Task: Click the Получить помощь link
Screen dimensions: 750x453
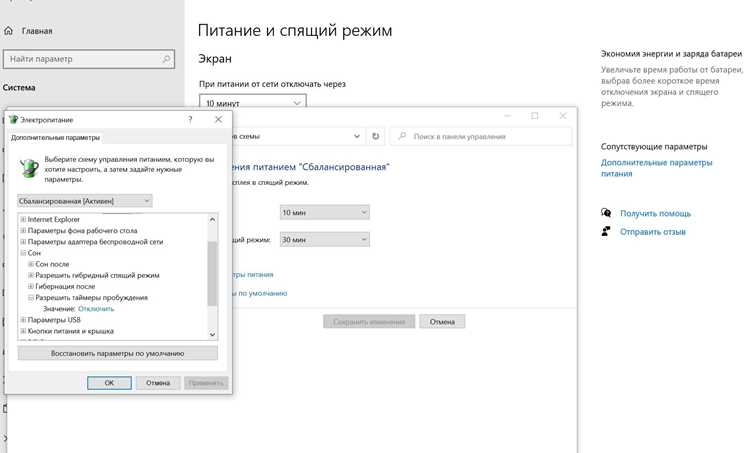Action: click(x=655, y=213)
